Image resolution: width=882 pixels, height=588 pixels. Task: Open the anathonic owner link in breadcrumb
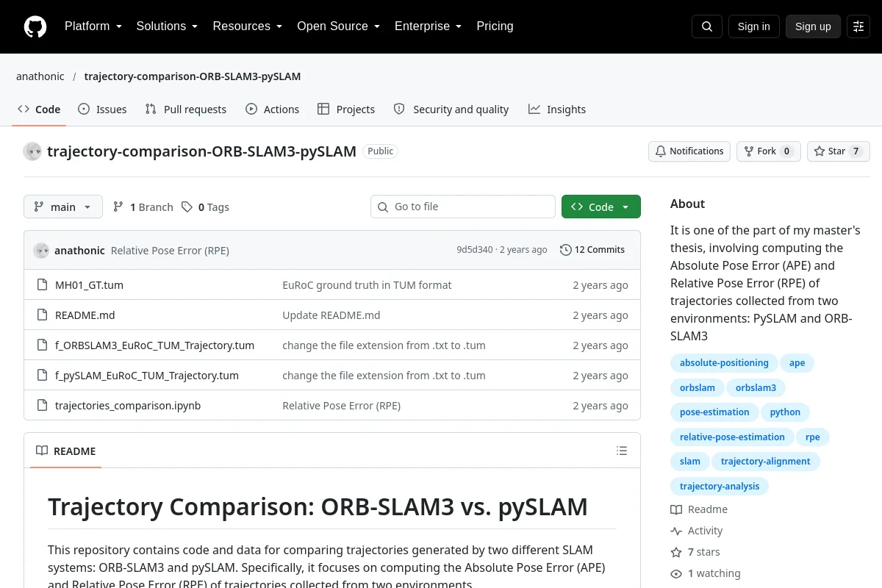pyautogui.click(x=40, y=76)
